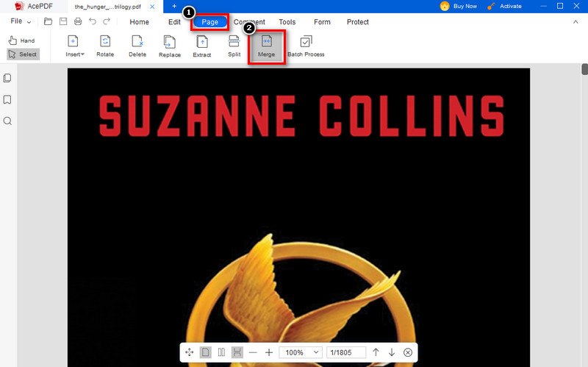
Task: Switch to the Edit tab
Action: point(174,22)
